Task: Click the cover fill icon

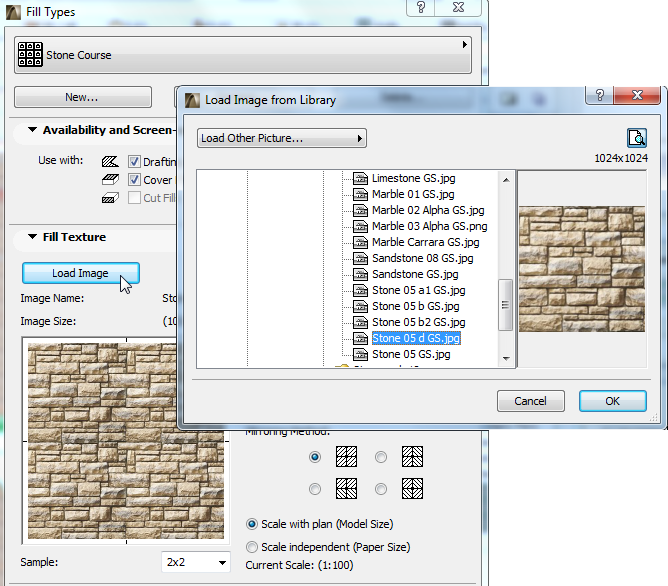Action: [110, 180]
